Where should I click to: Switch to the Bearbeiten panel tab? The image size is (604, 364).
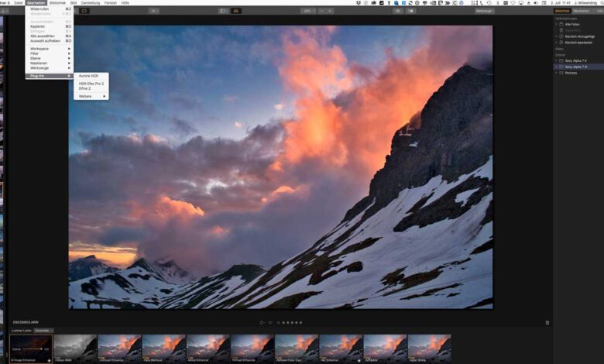click(x=581, y=11)
